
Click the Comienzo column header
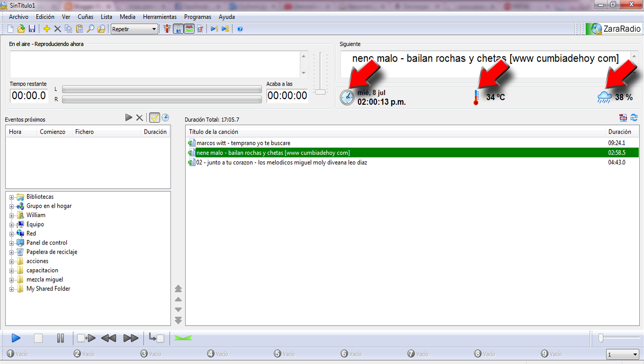point(54,132)
